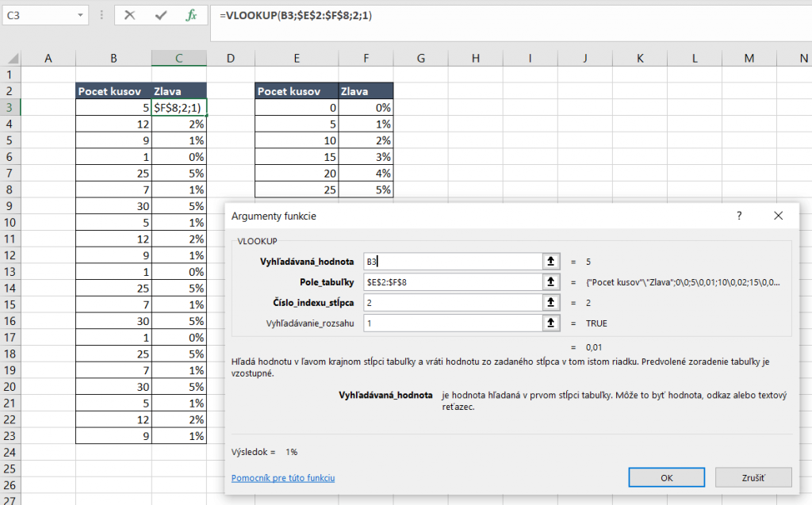Image resolution: width=812 pixels, height=505 pixels.
Task: Select cell F7 showing 4%
Action: [x=366, y=173]
